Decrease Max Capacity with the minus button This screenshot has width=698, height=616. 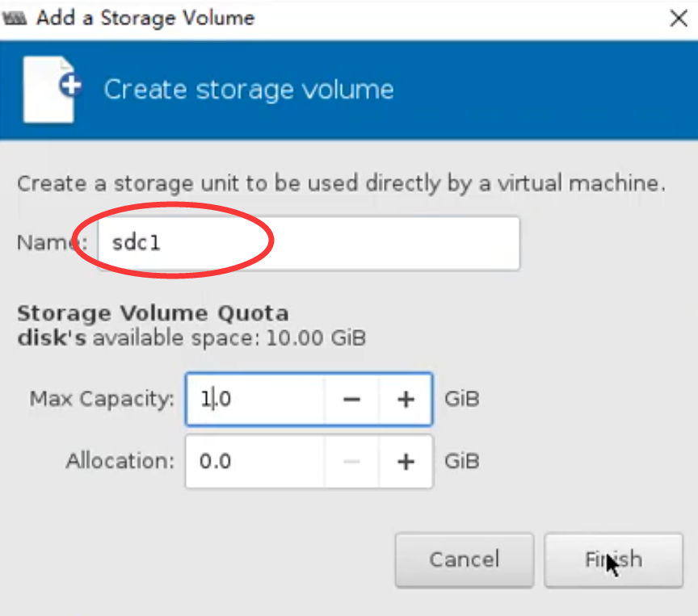coord(351,399)
